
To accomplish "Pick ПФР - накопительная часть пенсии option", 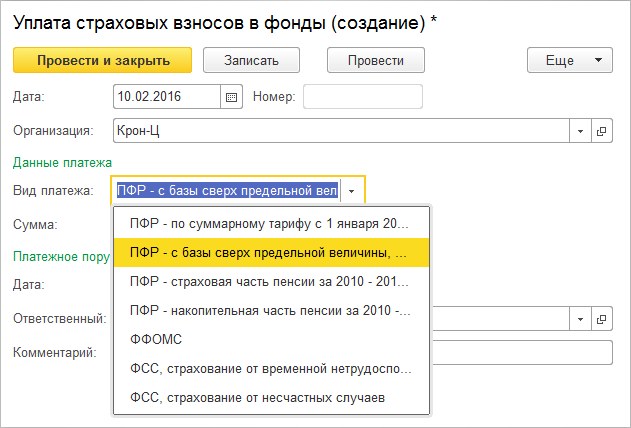I will (x=270, y=310).
